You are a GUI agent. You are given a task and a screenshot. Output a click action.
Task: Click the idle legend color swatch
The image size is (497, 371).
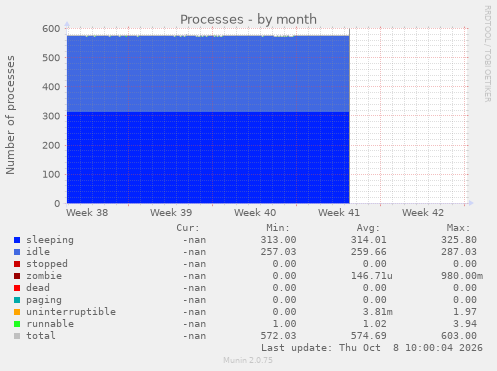pos(17,252)
